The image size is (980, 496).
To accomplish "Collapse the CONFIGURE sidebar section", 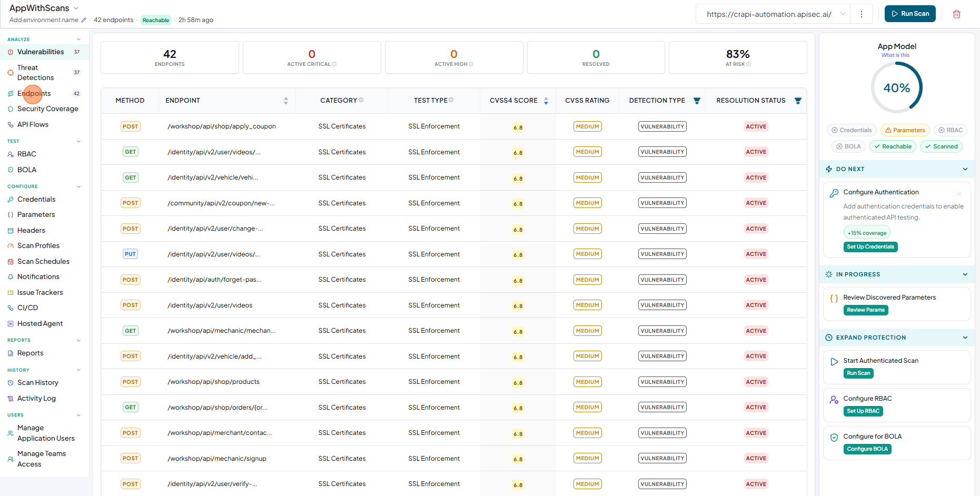I will click(x=79, y=186).
